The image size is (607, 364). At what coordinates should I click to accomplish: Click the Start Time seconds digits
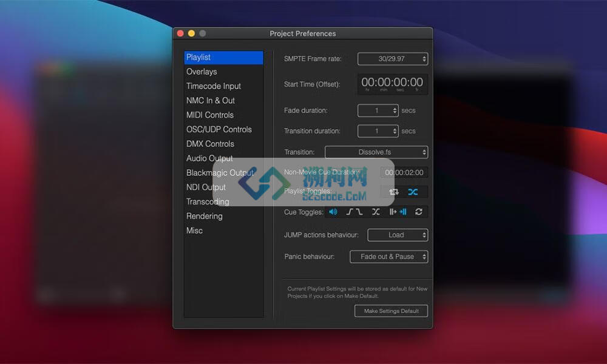pyautogui.click(x=400, y=82)
